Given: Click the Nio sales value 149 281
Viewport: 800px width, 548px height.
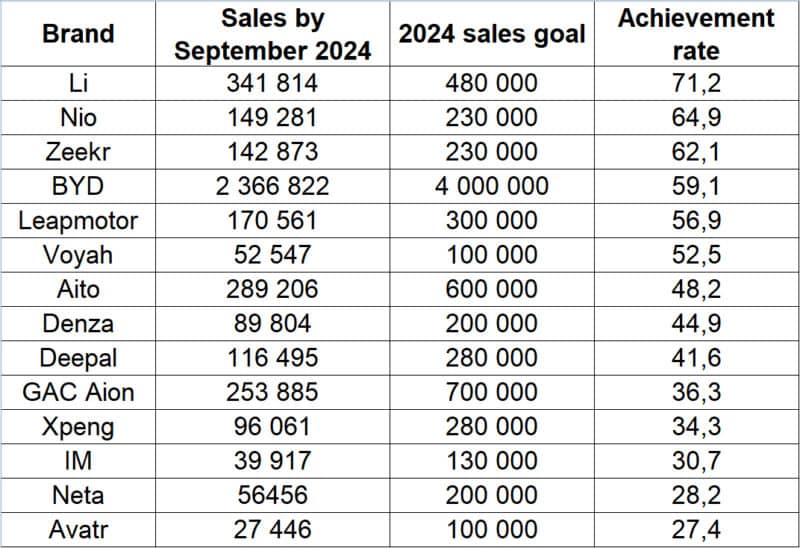Looking at the screenshot, I should click(272, 117).
